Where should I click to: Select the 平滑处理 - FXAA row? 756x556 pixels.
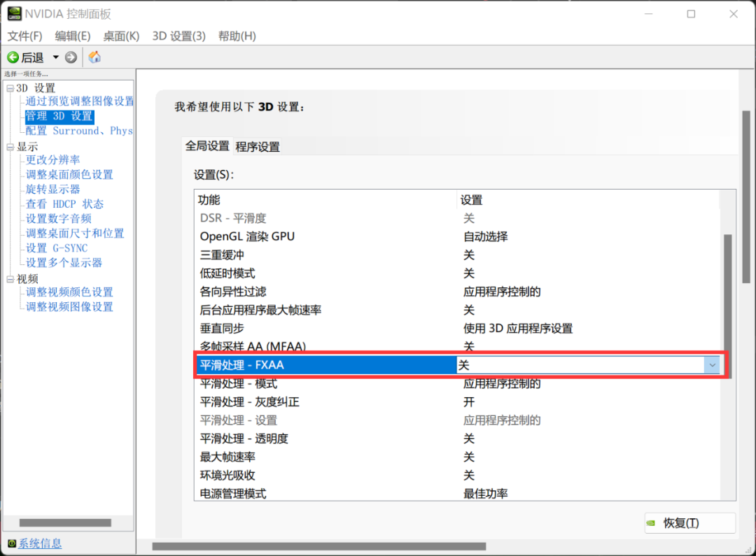coord(458,365)
